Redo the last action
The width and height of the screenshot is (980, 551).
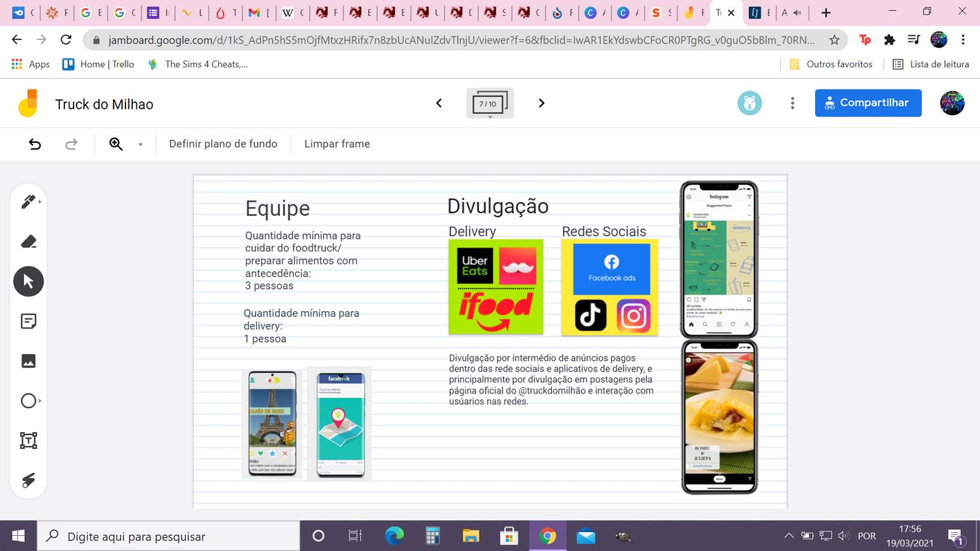pos(71,144)
